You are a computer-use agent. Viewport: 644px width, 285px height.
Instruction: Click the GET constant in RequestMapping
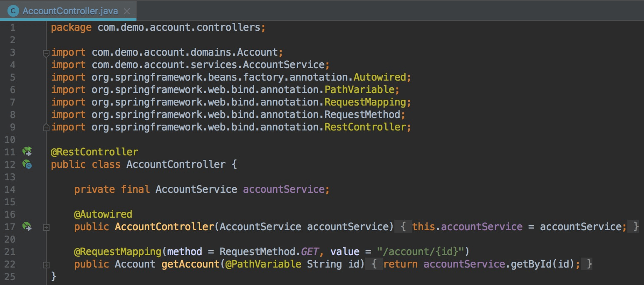coord(310,252)
